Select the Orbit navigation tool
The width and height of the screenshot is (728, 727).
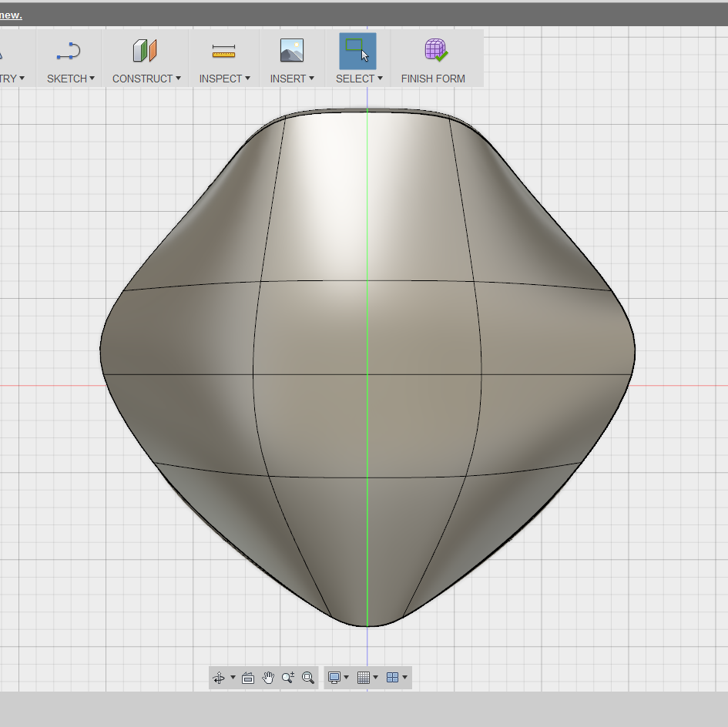pyautogui.click(x=219, y=678)
